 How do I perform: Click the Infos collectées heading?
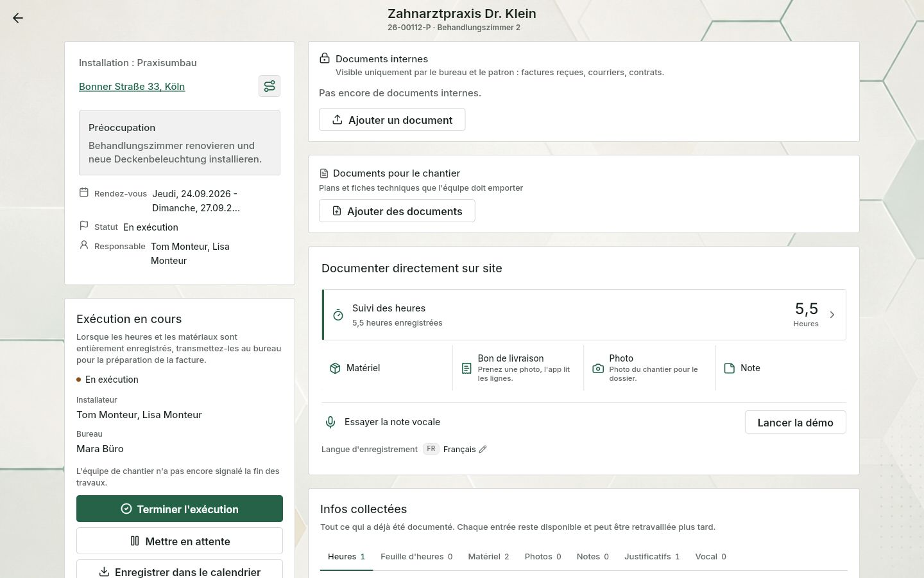click(364, 509)
